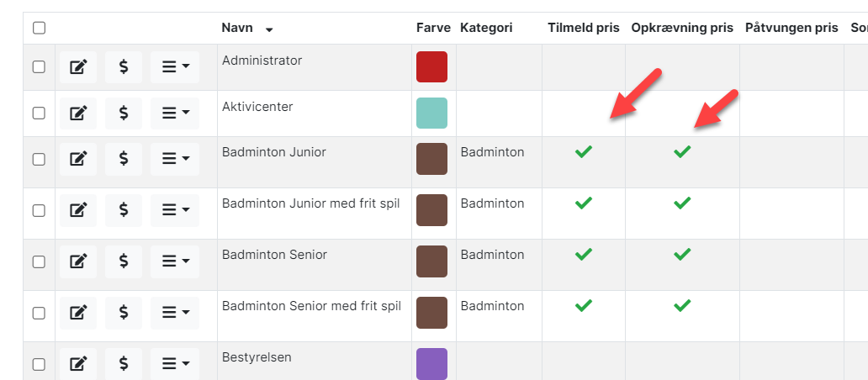Expand the action menu dropdown for Badminton Junior
Image resolution: width=868 pixels, height=380 pixels.
click(x=175, y=158)
